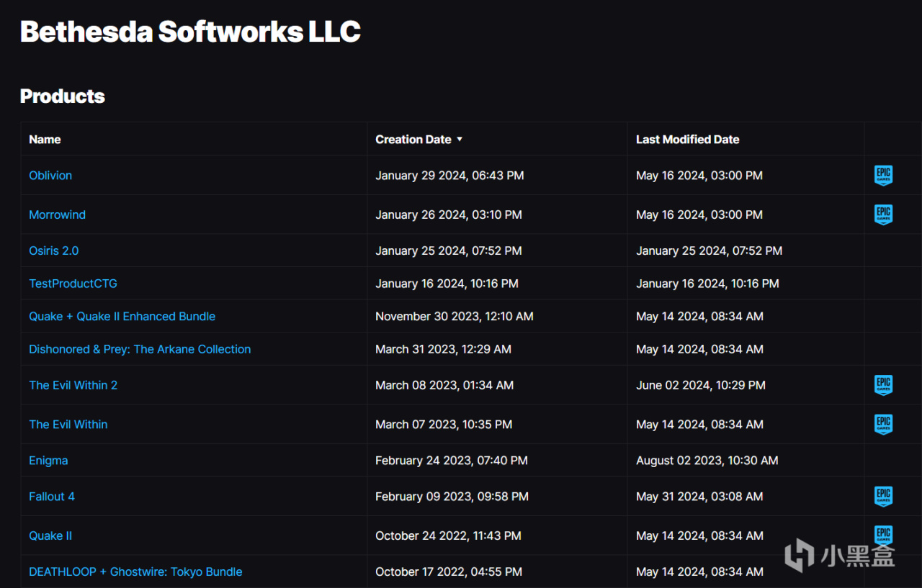
Task: Select modified date August 02 2023, 10:30 AM
Action: 707,461
